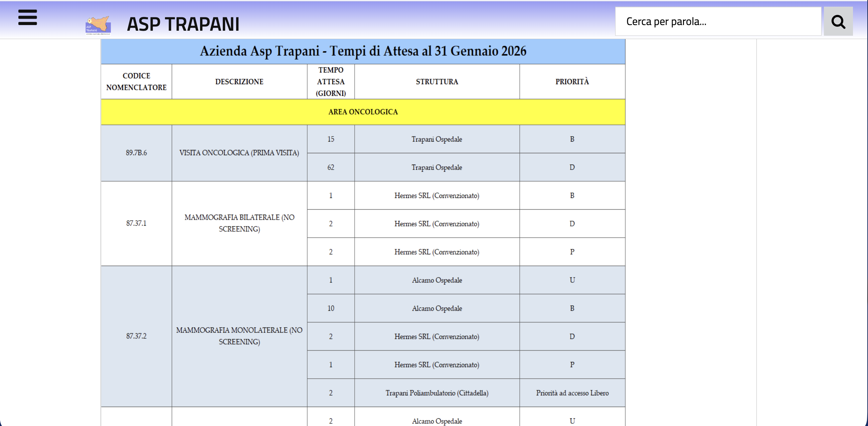Image resolution: width=868 pixels, height=426 pixels.
Task: Click the 'Priorità ad accesso Libero' cell
Action: [x=572, y=393]
